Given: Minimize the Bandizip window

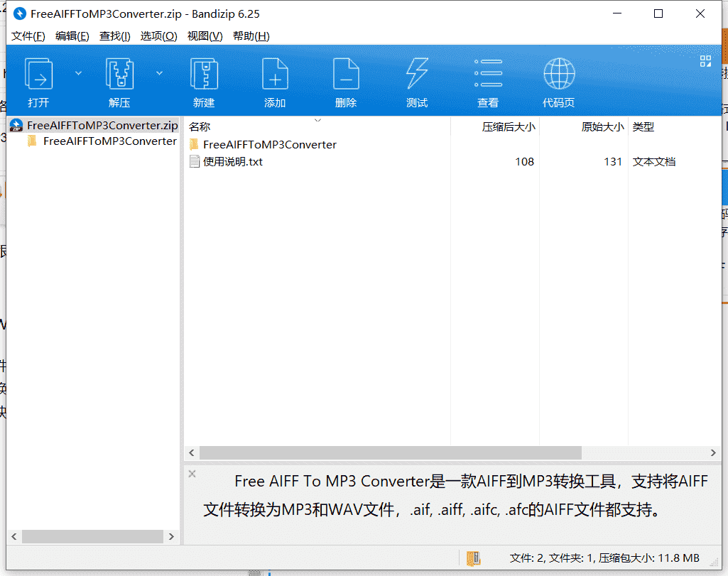Looking at the screenshot, I should pos(617,13).
